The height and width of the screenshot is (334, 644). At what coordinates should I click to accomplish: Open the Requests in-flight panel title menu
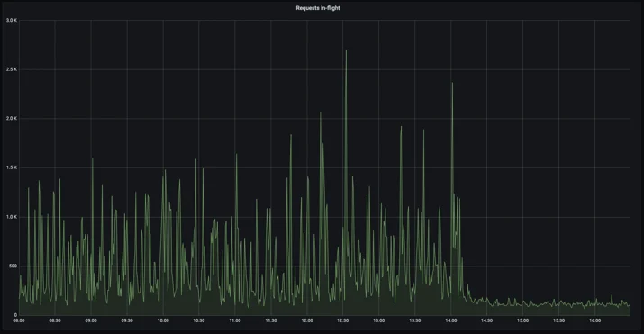(x=318, y=8)
